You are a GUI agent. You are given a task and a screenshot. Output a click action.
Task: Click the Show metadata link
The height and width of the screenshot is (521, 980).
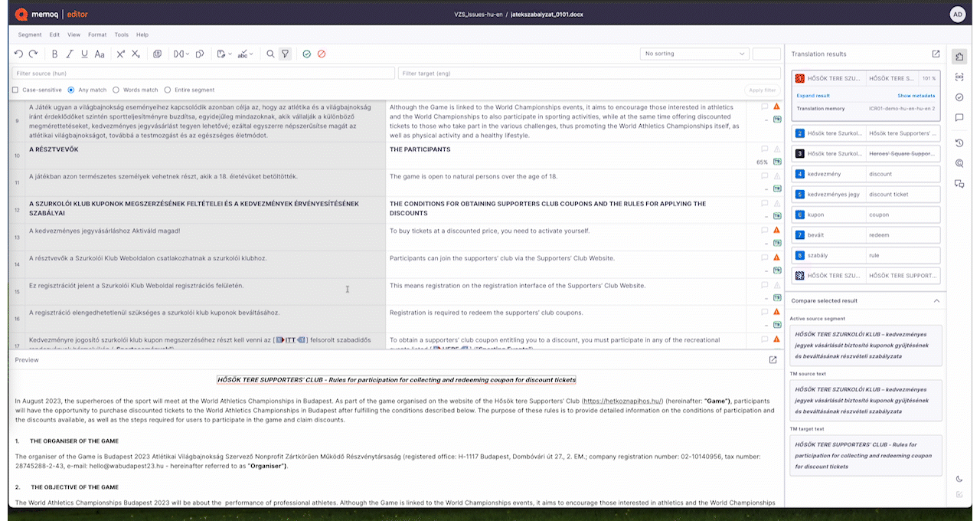[916, 94]
